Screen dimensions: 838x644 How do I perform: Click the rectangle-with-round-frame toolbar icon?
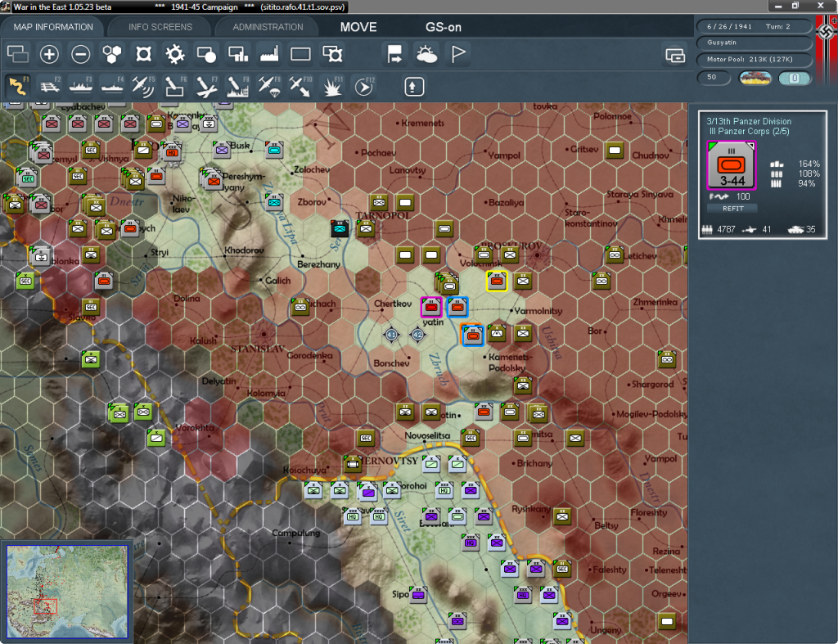332,54
